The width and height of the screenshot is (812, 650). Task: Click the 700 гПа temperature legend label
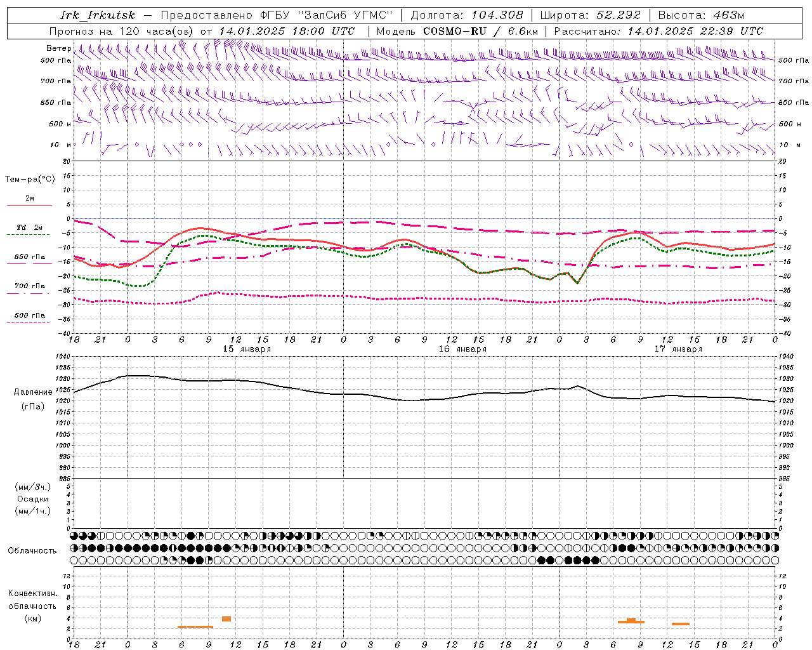coord(30,286)
